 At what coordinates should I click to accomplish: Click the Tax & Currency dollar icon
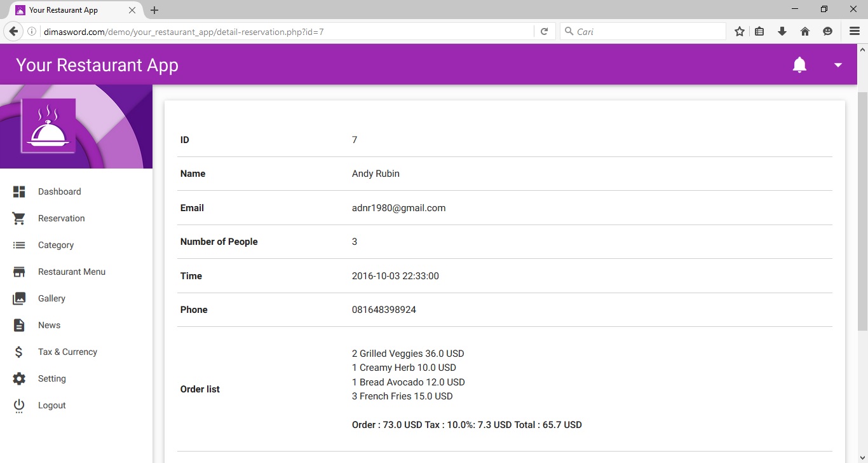(19, 352)
